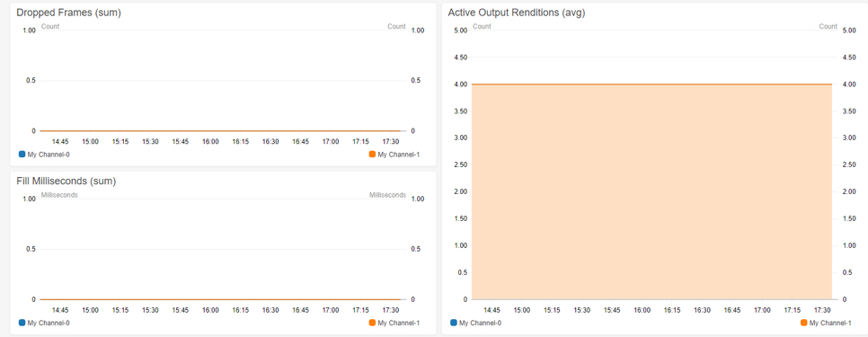This screenshot has height=337, width=868.
Task: Click the 16:00 time label in Dropped Frames chart
Action: click(x=210, y=142)
